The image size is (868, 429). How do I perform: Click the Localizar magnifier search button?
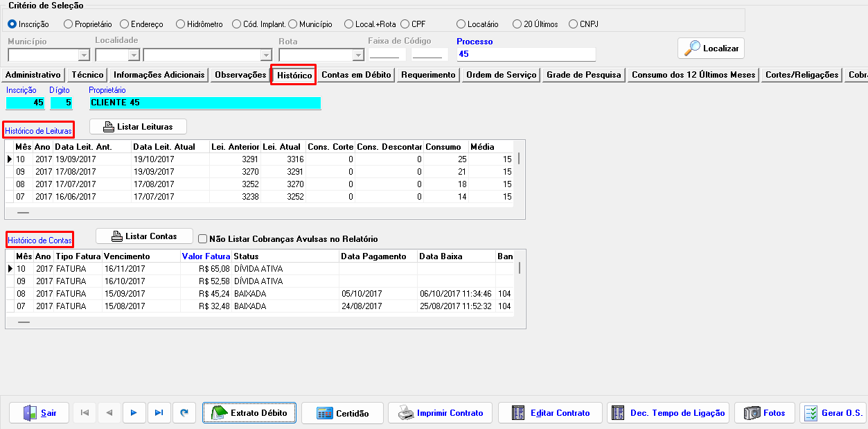711,49
